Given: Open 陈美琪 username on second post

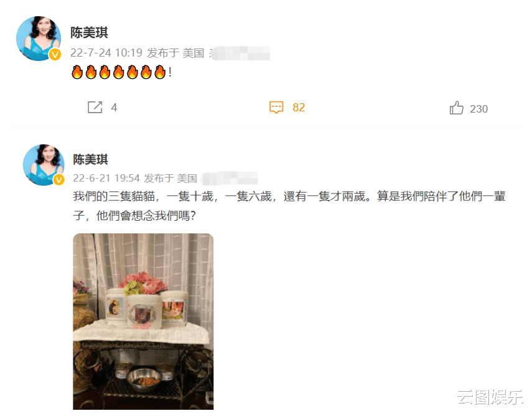Looking at the screenshot, I should point(91,159).
